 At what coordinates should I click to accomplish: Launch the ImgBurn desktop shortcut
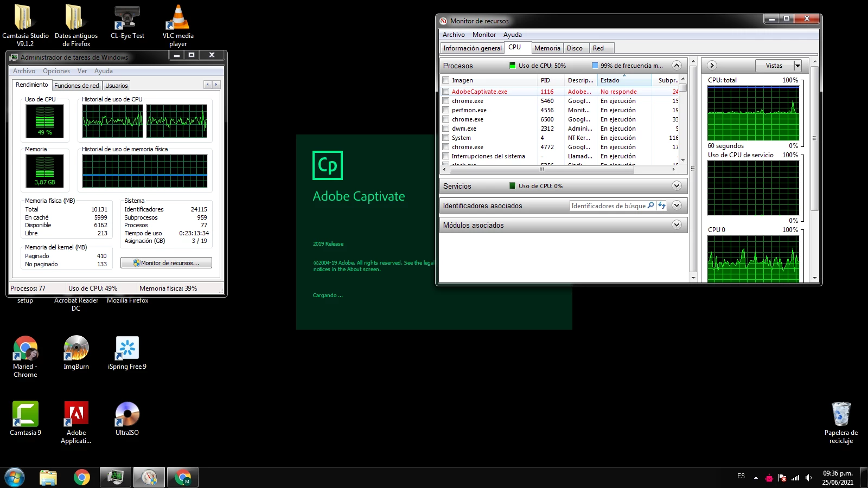pyautogui.click(x=76, y=352)
